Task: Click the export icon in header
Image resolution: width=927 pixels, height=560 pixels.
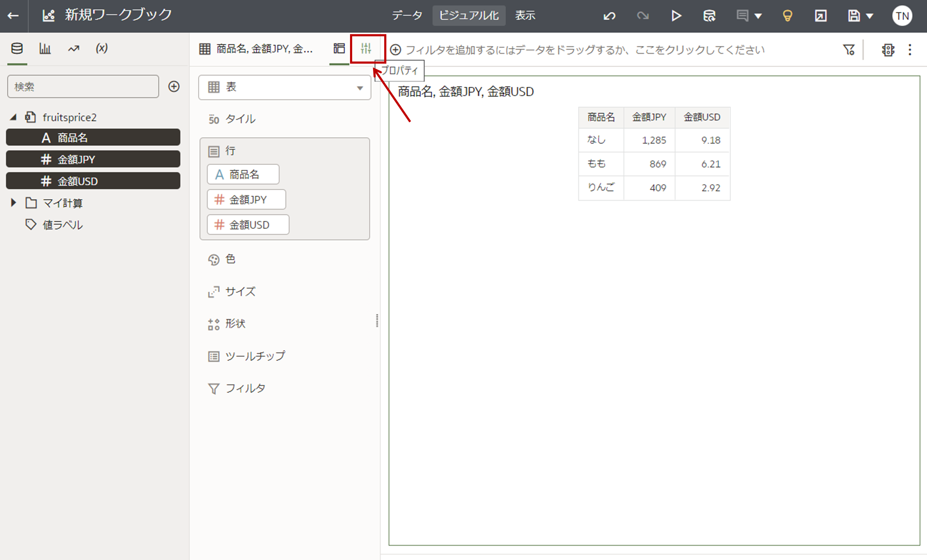Action: pyautogui.click(x=820, y=16)
